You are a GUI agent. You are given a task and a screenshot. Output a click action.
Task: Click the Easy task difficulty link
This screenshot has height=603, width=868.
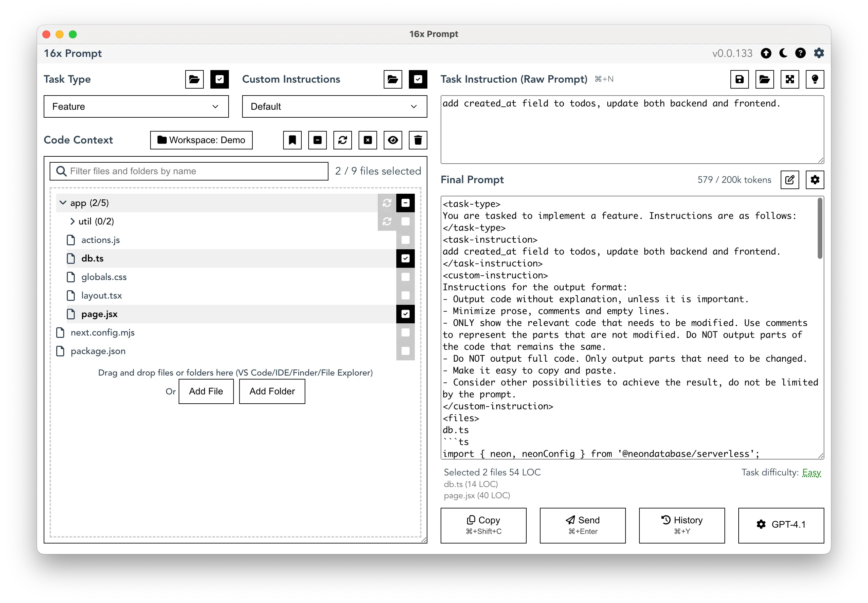811,473
